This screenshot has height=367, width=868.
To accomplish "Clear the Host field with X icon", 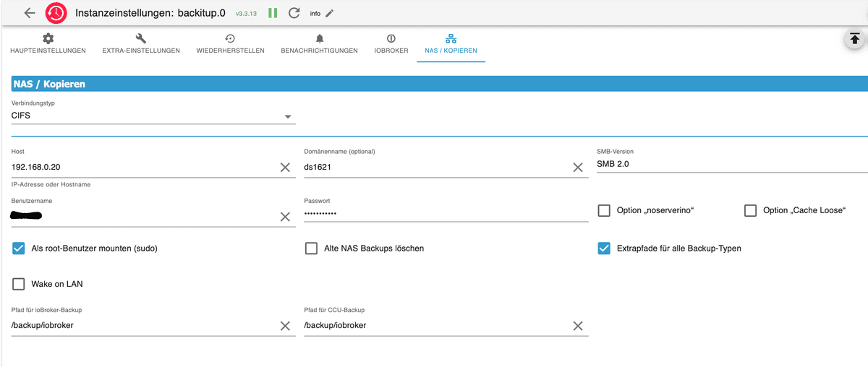I will [x=285, y=168].
